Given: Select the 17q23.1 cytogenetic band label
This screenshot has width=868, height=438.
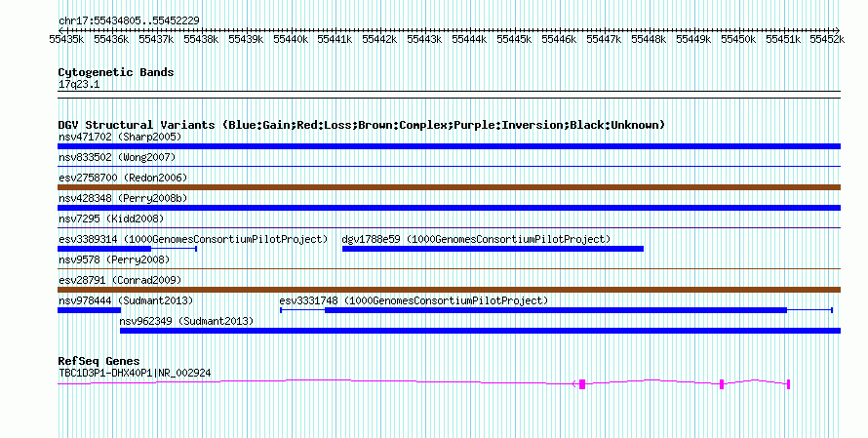Looking at the screenshot, I should 79,84.
